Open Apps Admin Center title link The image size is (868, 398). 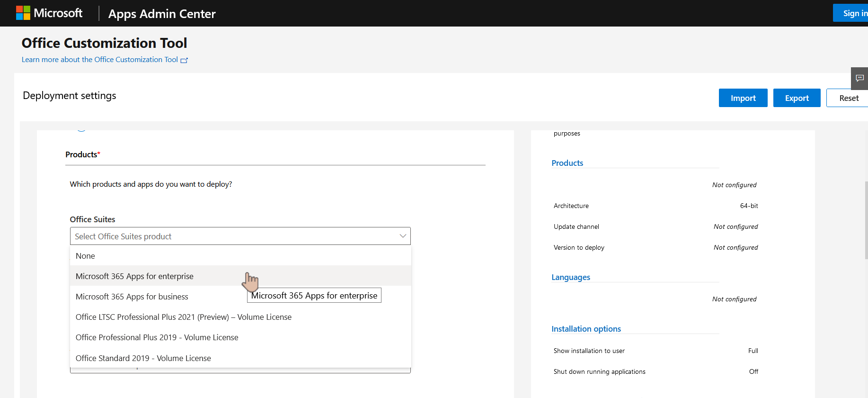point(162,14)
